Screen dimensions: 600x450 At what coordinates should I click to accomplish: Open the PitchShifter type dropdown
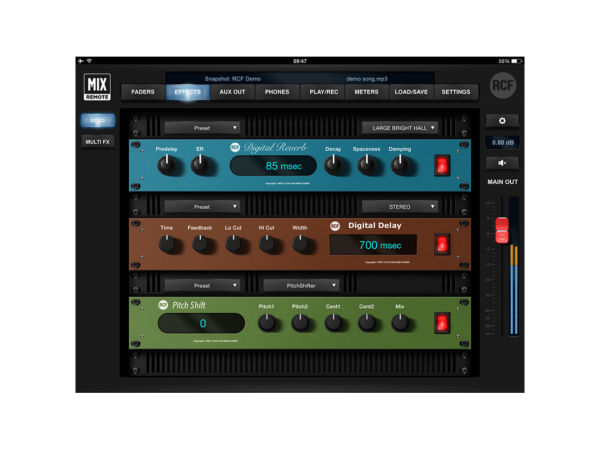point(301,285)
